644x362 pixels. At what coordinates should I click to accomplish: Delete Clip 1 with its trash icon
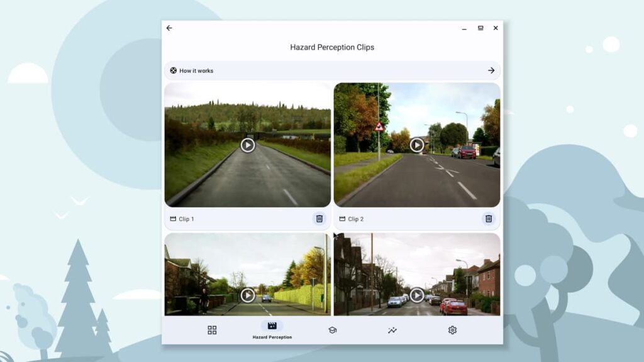click(x=319, y=219)
